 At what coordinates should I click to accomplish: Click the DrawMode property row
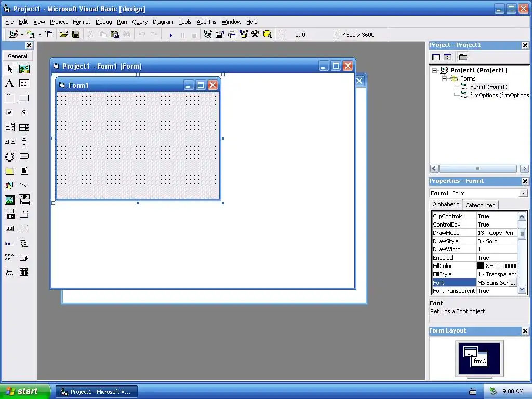(x=475, y=233)
